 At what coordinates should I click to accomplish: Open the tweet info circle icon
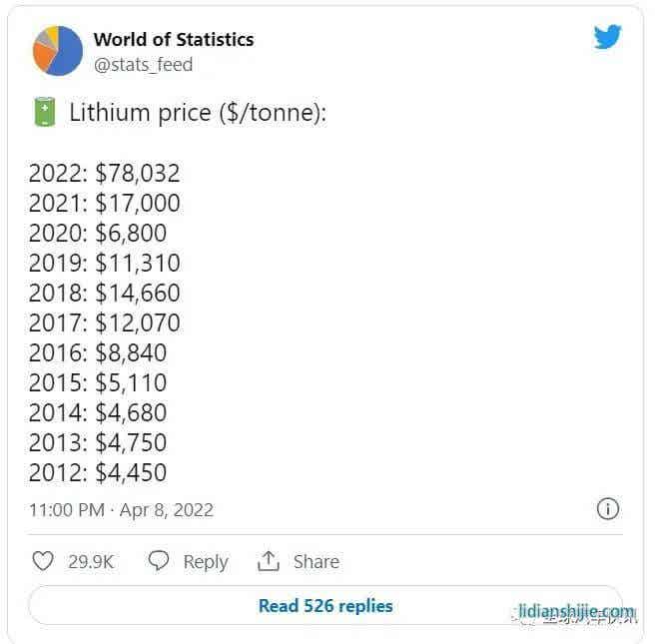click(607, 509)
